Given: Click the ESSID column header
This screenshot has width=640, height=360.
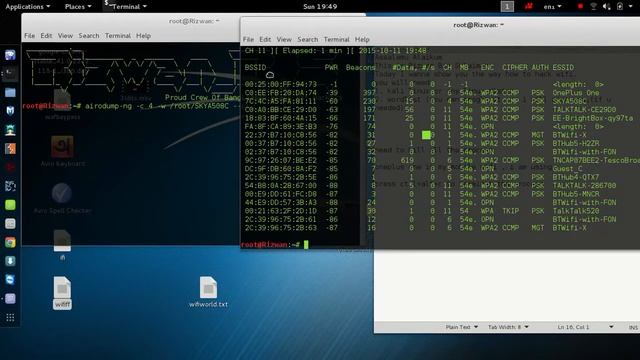Looking at the screenshot, I should [563, 67].
